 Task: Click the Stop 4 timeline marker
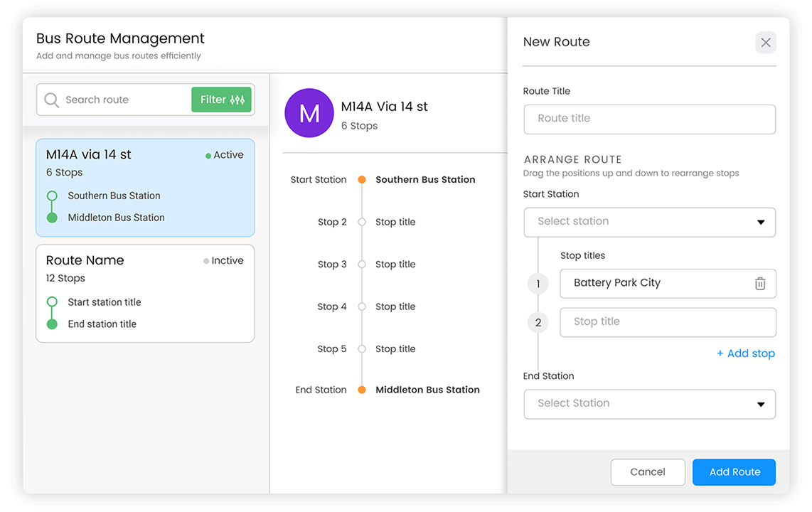coord(362,306)
